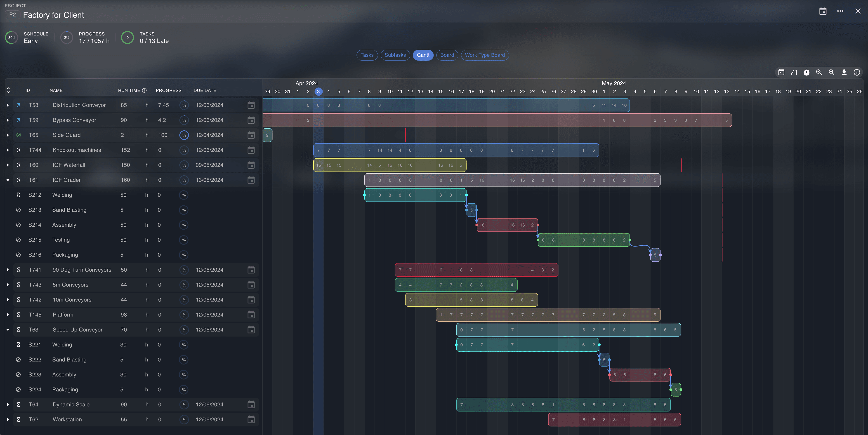Click the RUN TIME info icon

point(144,90)
